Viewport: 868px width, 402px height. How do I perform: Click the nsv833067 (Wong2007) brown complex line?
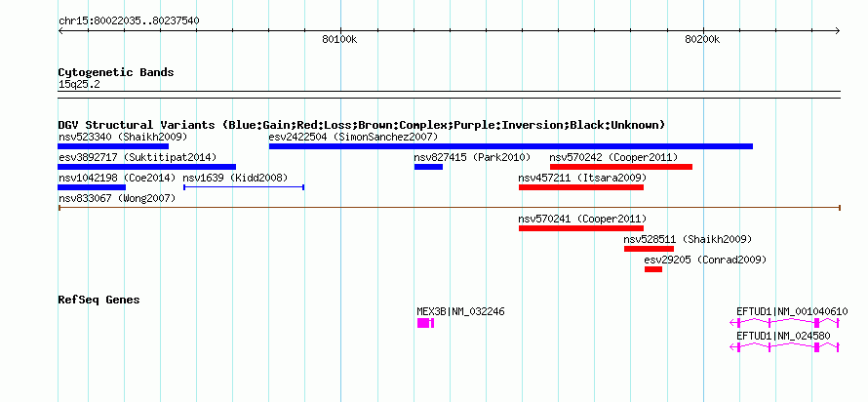(x=450, y=208)
